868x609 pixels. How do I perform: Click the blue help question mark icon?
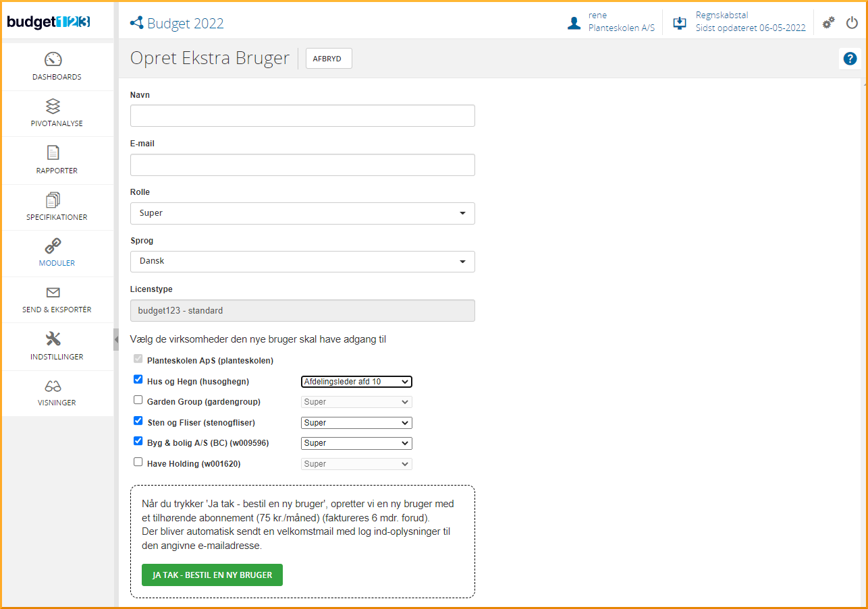pos(850,59)
